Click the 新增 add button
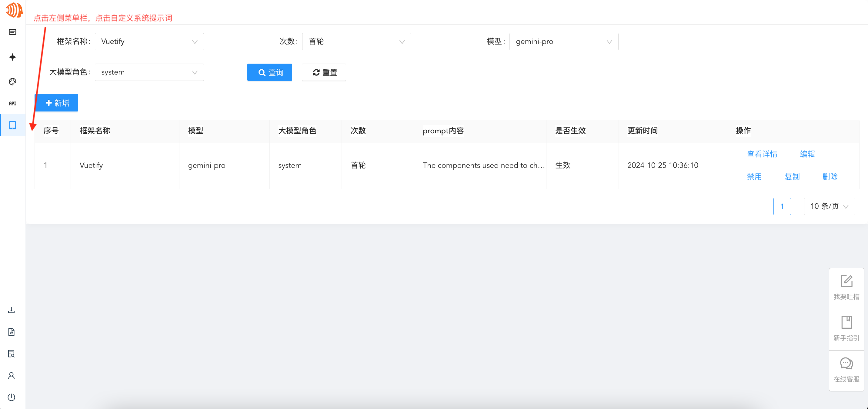868x409 pixels. 56,102
